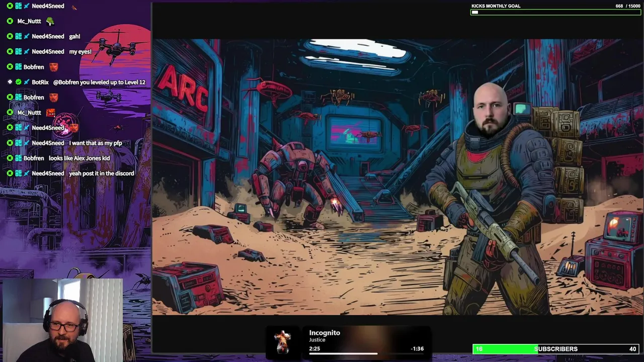Click the 'KICKS MONTHLY GOAL' label
Viewport: 644px width, 362px height.
pos(496,6)
